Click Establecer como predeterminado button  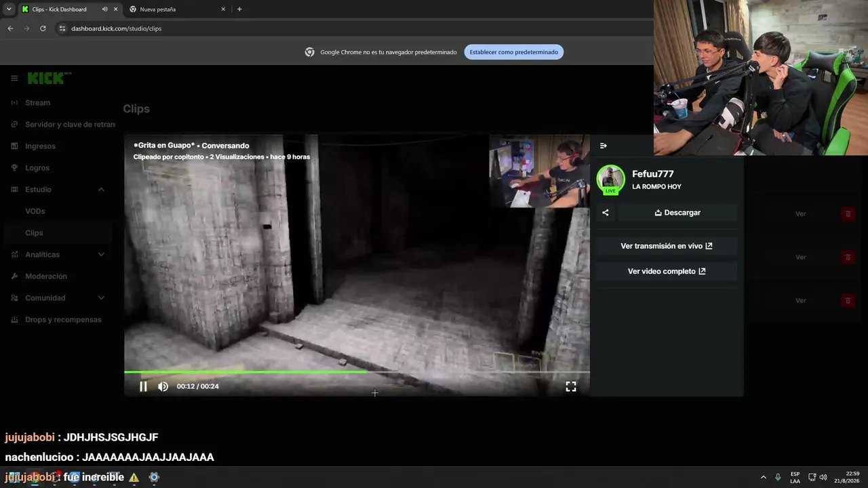coord(514,52)
